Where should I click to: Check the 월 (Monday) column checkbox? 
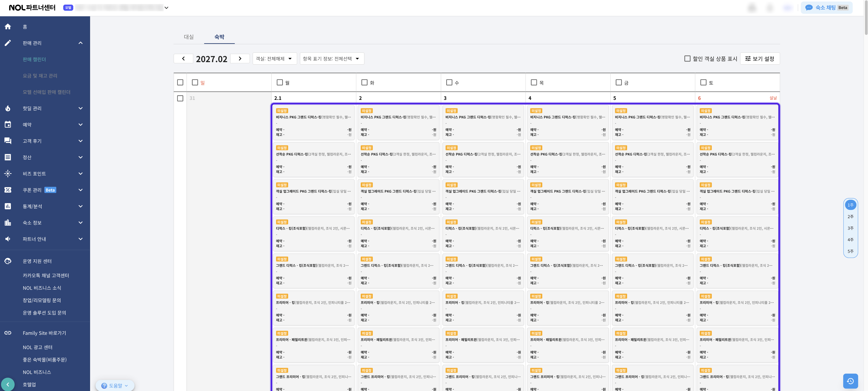tap(280, 82)
